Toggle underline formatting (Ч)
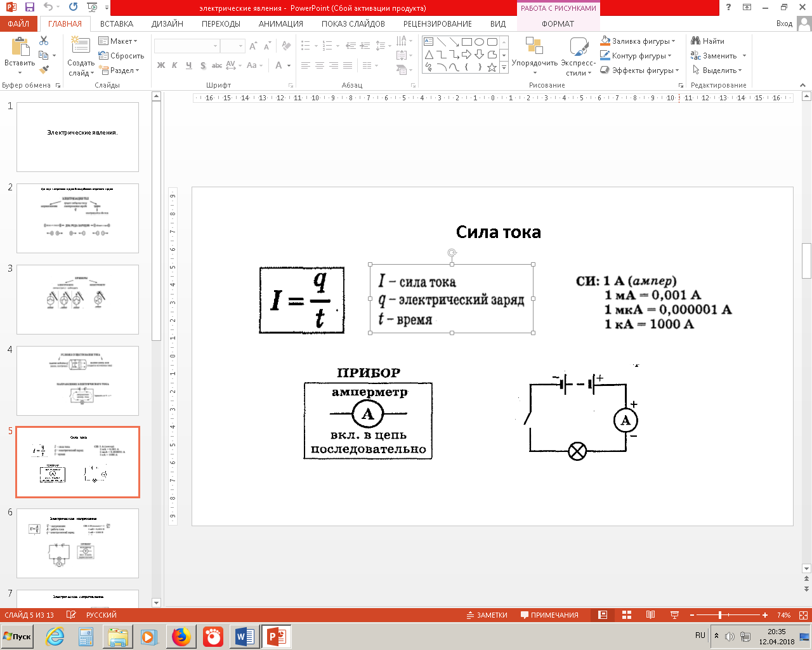Screen dimensions: 812x650 189,65
